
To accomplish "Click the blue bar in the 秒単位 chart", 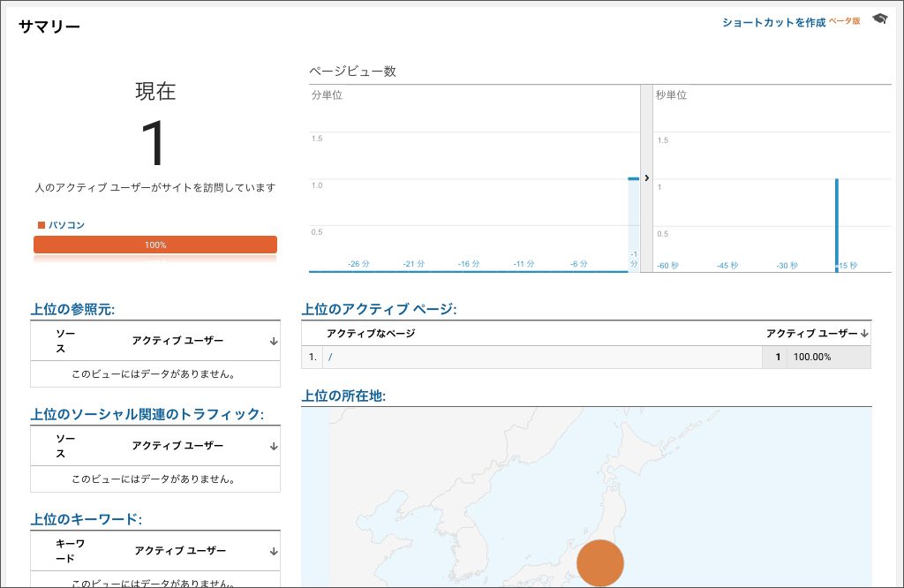I will coord(837,225).
